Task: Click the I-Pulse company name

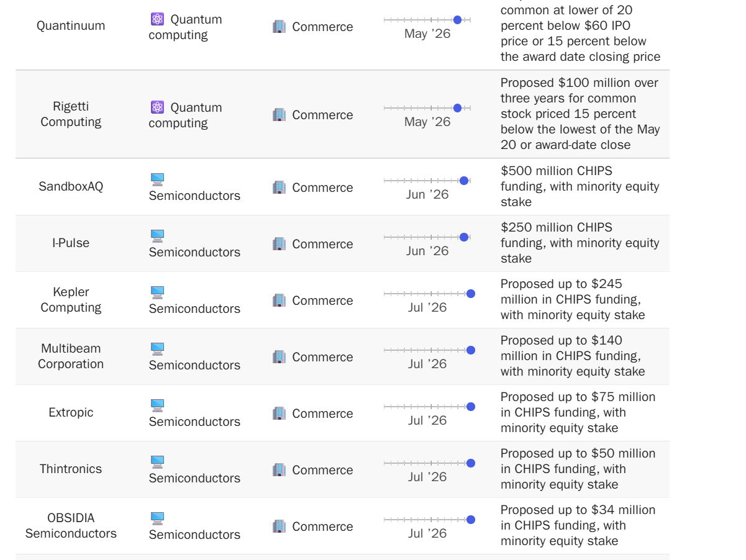Action: pyautogui.click(x=71, y=243)
